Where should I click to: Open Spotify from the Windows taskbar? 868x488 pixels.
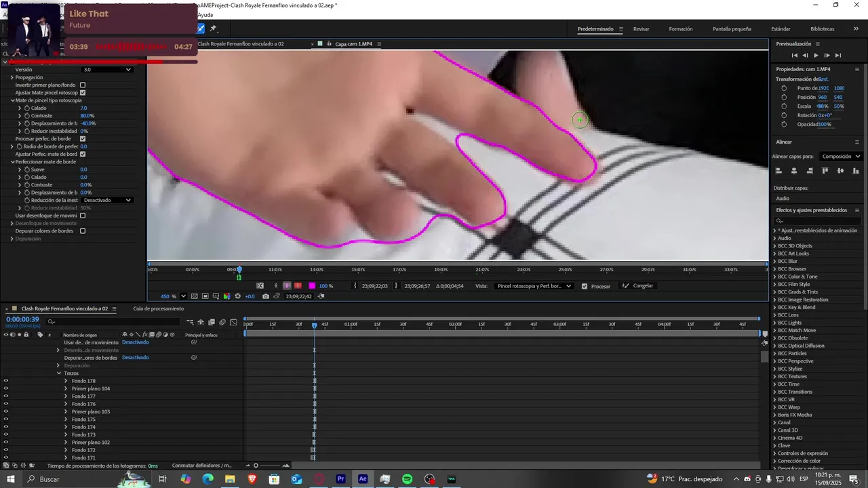click(407, 479)
